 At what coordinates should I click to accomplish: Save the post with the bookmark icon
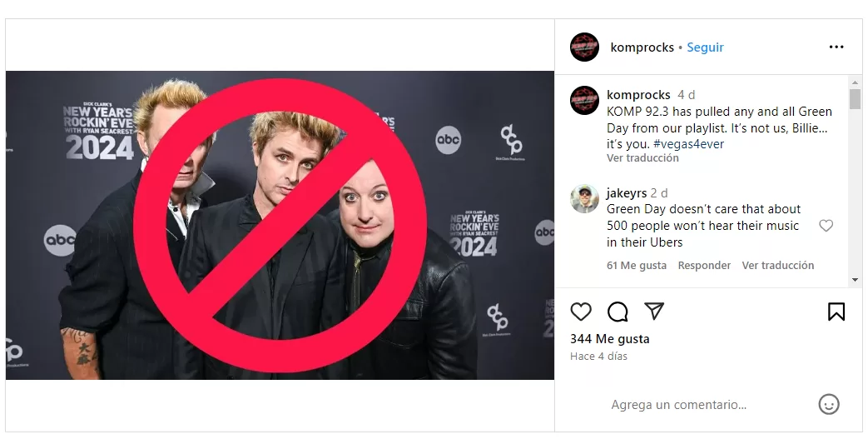point(836,312)
